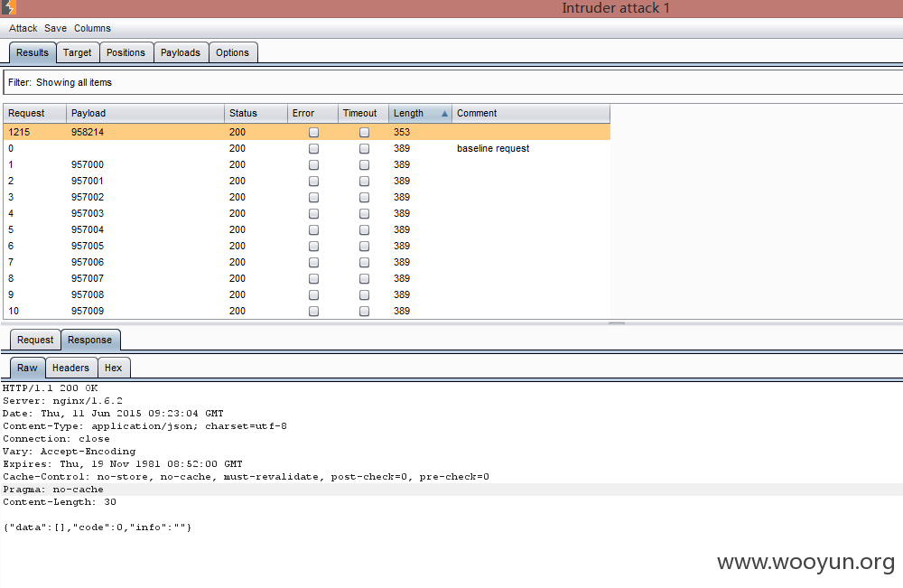
Task: Click the 'Pragma: no-cache' response line
Action: tap(53, 490)
